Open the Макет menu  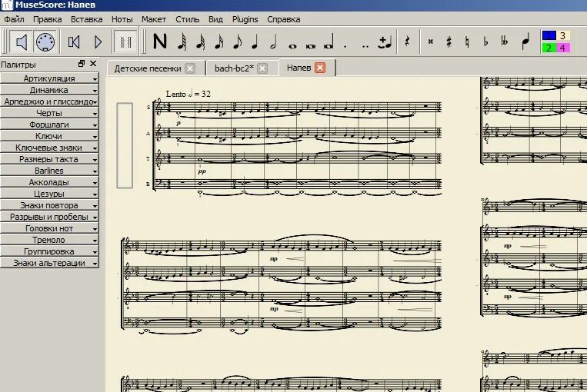coord(154,19)
